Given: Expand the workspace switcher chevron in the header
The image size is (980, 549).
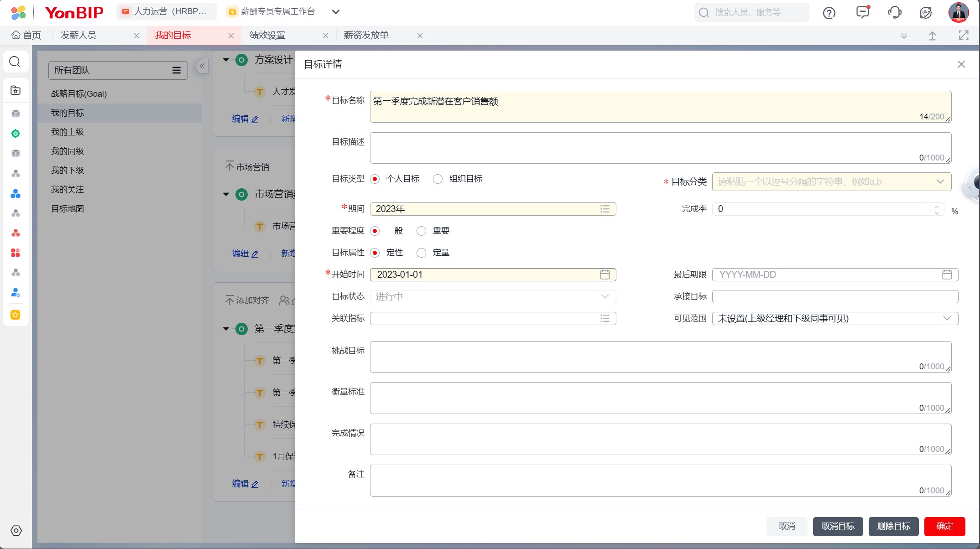Looking at the screenshot, I should point(336,12).
